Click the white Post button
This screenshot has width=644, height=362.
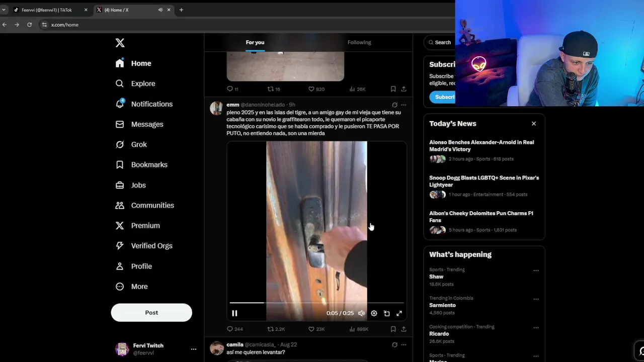(x=151, y=312)
